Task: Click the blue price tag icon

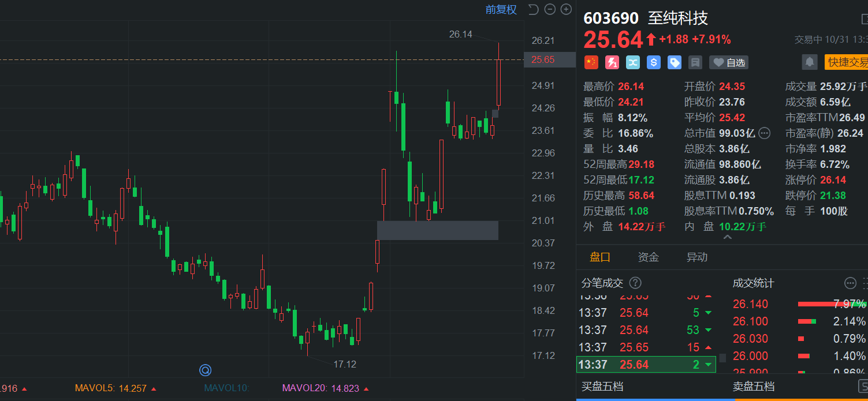Action: click(675, 62)
